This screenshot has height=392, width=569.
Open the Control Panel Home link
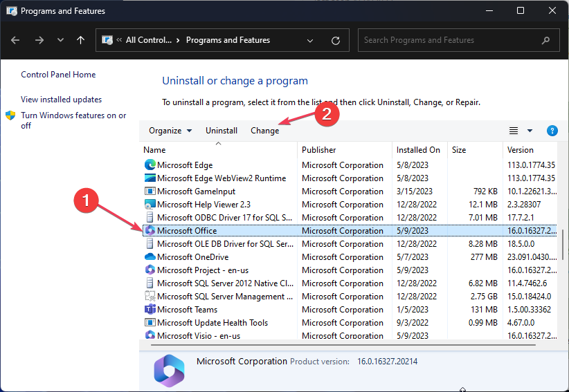[58, 75]
